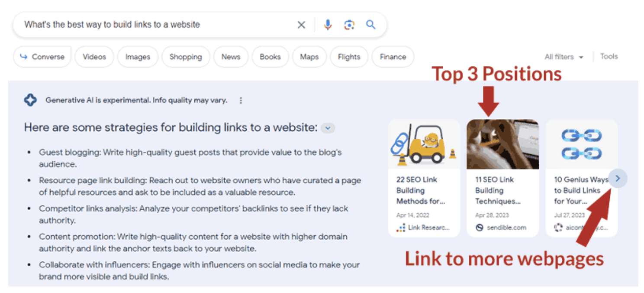
Task: Click the Link Research source favicon
Action: [401, 228]
